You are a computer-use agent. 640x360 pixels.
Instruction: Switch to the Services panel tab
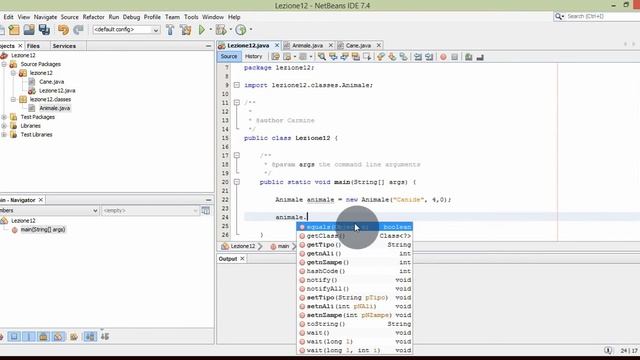coord(64,46)
